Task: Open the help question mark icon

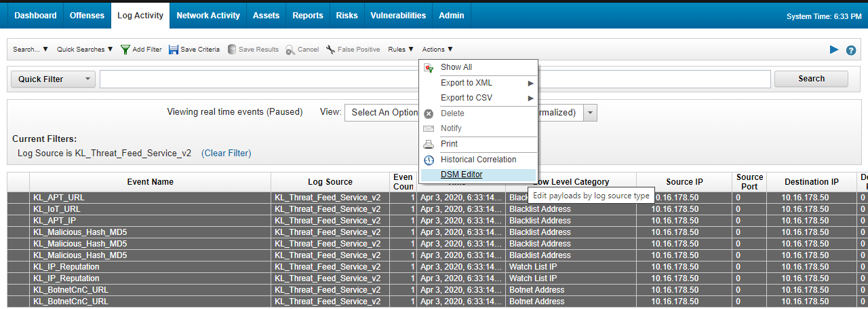Action: [x=851, y=50]
